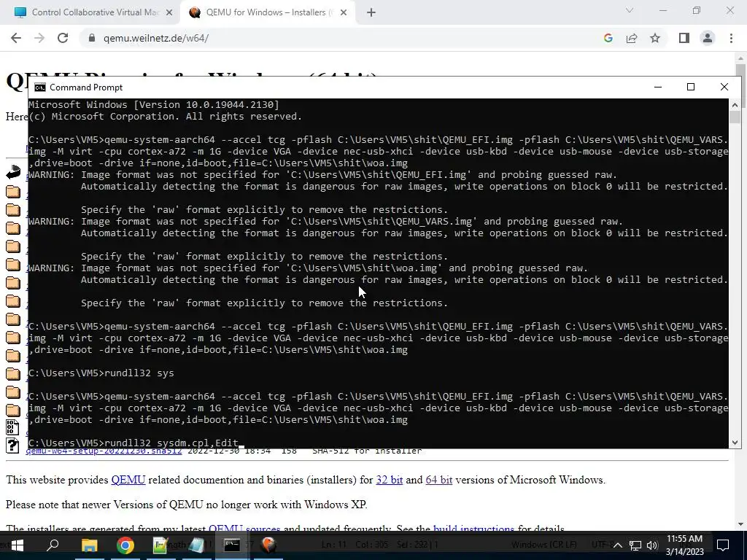747x560 pixels.
Task: Open QEMU taskbar icon
Action: coord(268,545)
